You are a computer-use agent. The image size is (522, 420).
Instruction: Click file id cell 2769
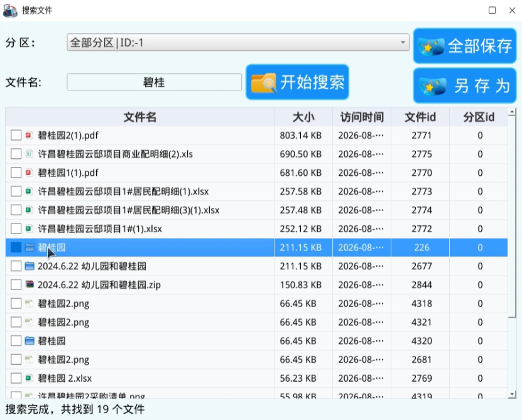coord(421,378)
